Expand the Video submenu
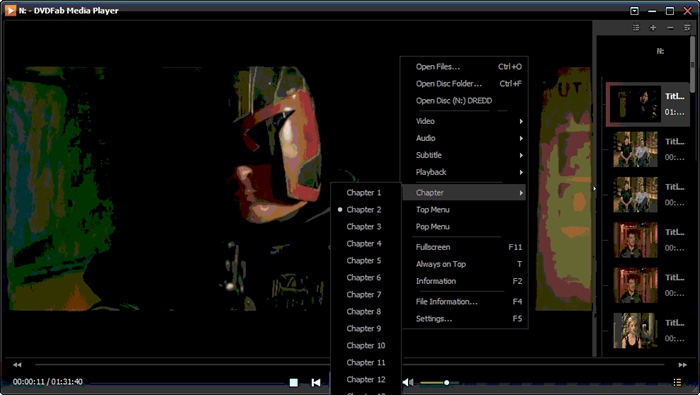 click(464, 121)
